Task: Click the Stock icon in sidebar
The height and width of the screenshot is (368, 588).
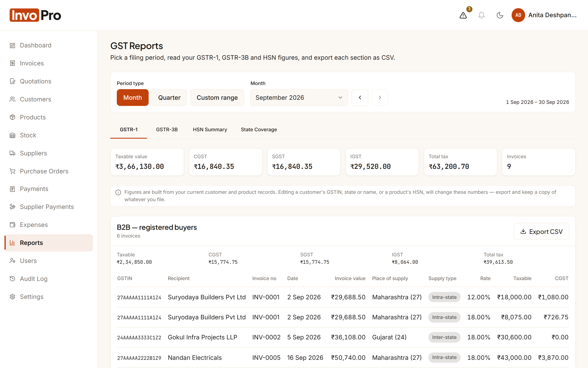Action: click(x=12, y=135)
